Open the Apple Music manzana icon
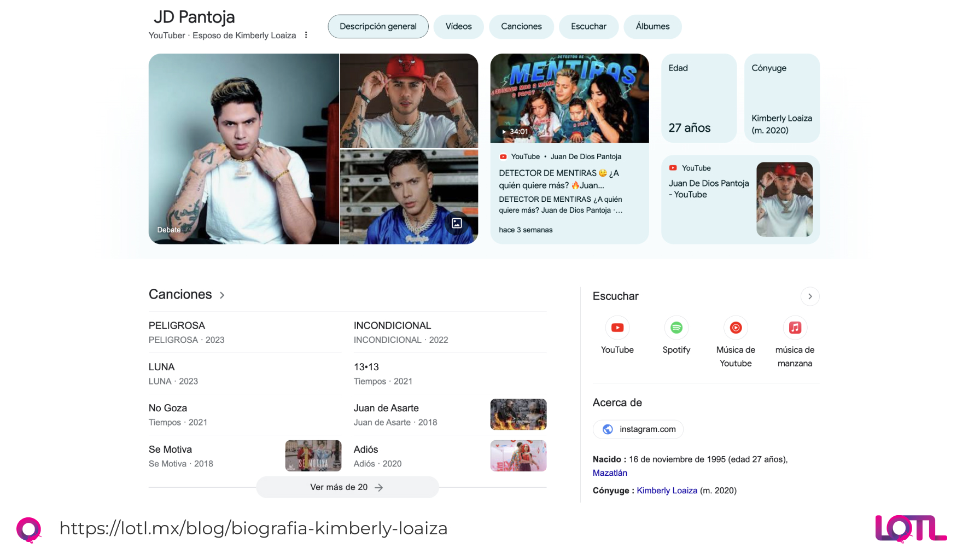The width and height of the screenshot is (980, 560). tap(795, 328)
